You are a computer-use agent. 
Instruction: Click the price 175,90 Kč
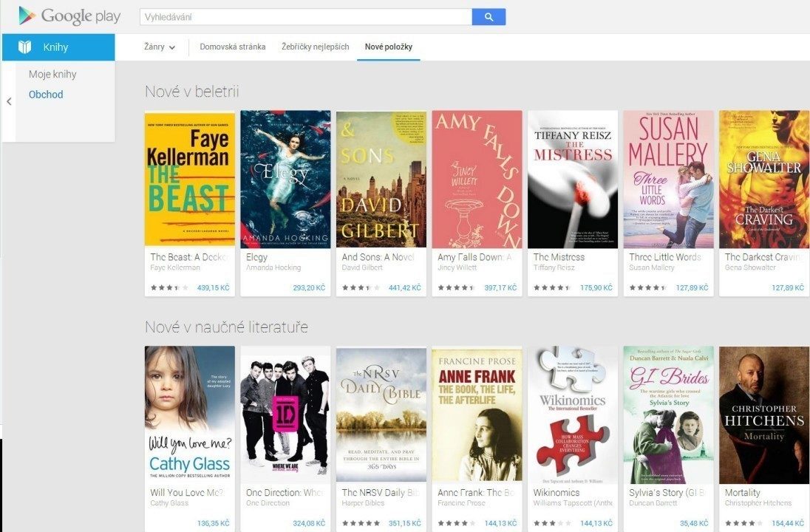coord(596,287)
